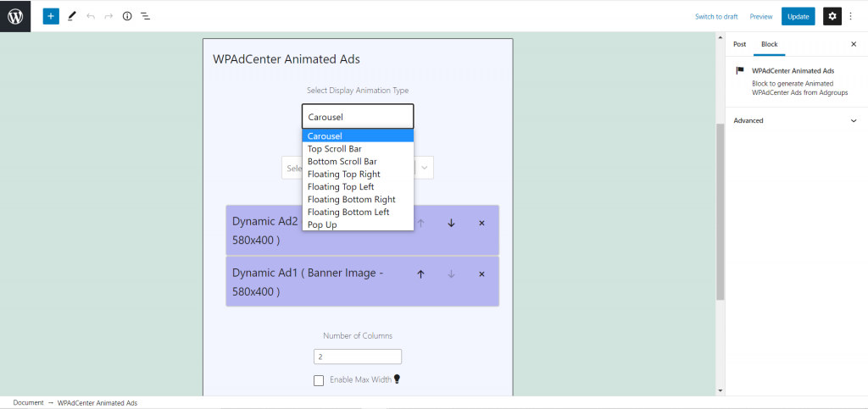Choose Carousel from the dropdown list
This screenshot has height=409, width=868.
tap(358, 136)
